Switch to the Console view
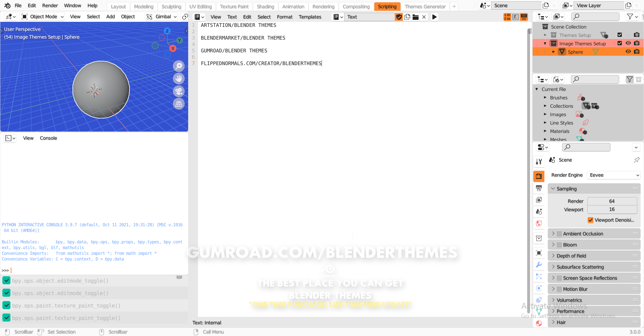 point(48,138)
